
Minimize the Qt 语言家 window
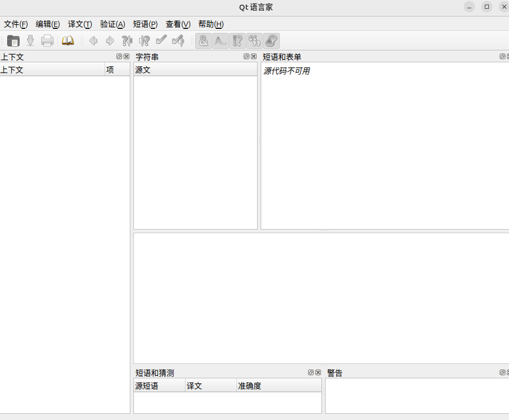click(x=469, y=7)
